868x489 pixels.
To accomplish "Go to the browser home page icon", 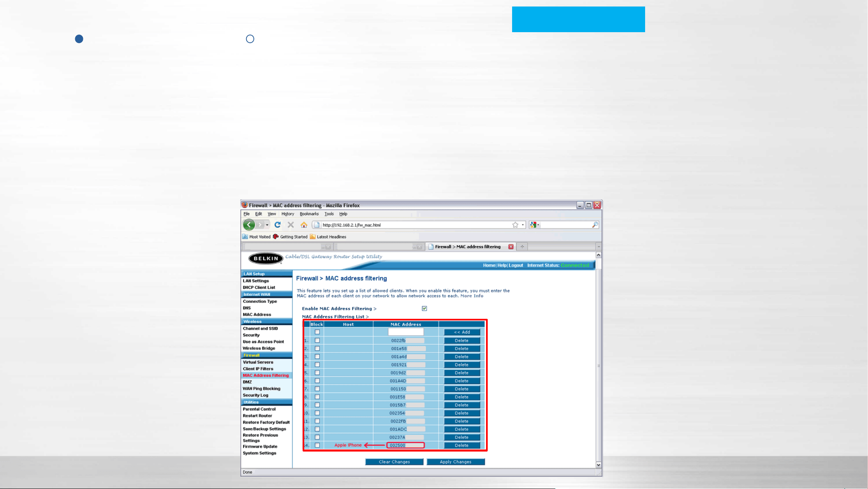I will pos(304,225).
